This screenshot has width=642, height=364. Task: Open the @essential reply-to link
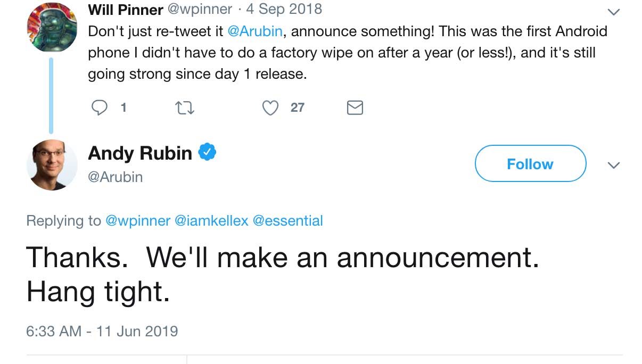pos(287,220)
